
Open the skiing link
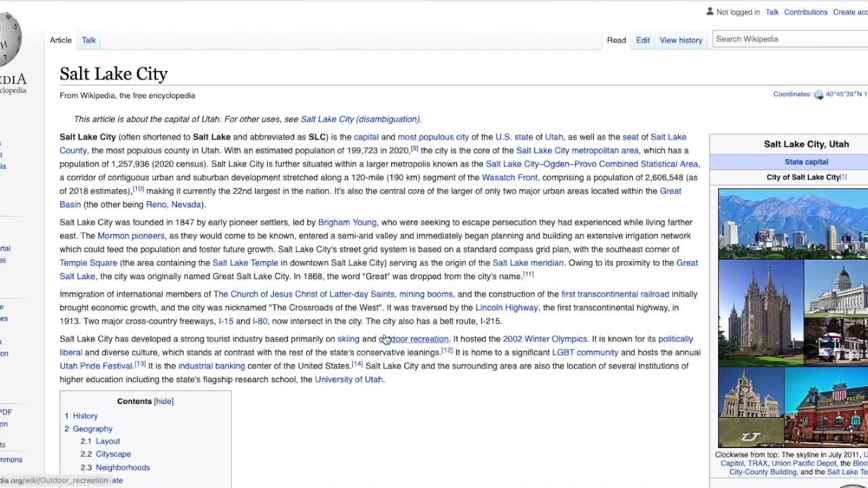(349, 339)
